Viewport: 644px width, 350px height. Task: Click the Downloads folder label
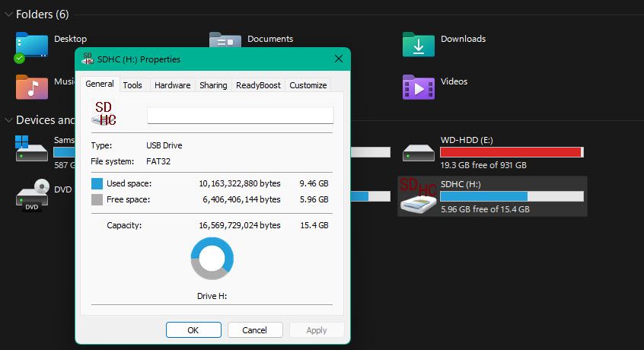pos(463,39)
